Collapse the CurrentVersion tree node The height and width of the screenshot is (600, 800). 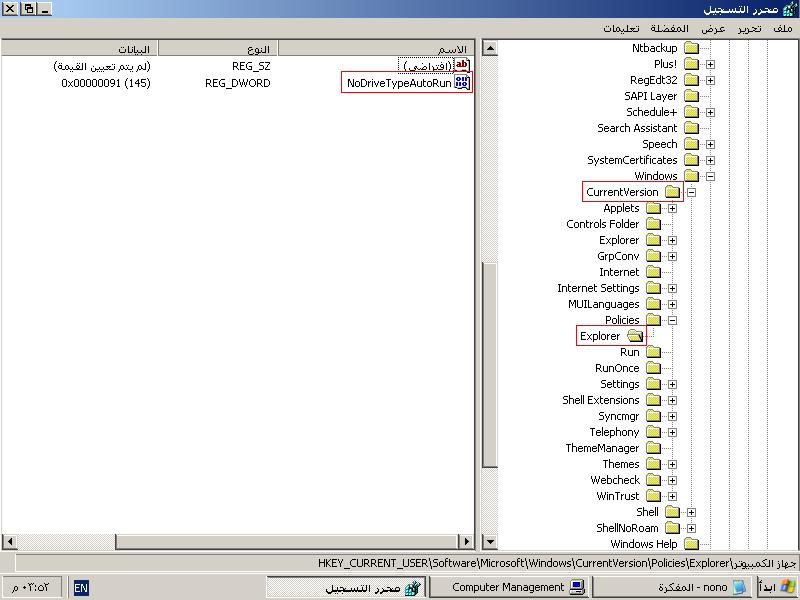pyautogui.click(x=691, y=192)
